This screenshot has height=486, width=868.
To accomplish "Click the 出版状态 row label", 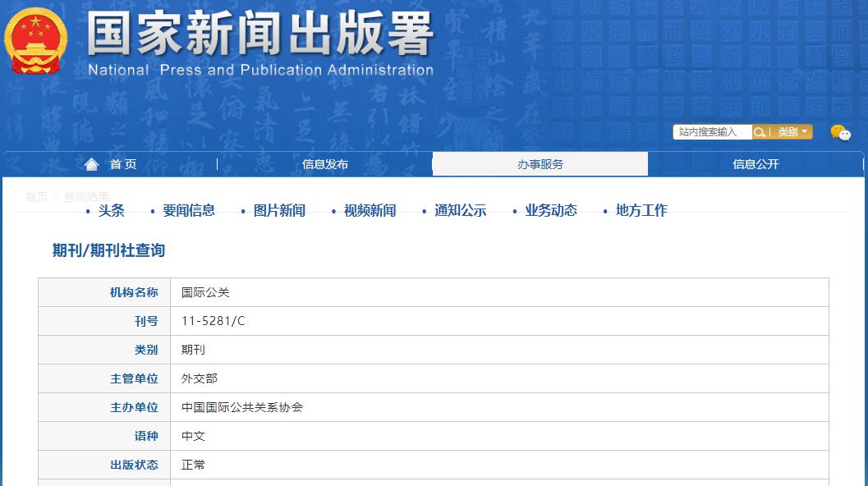I will click(134, 465).
